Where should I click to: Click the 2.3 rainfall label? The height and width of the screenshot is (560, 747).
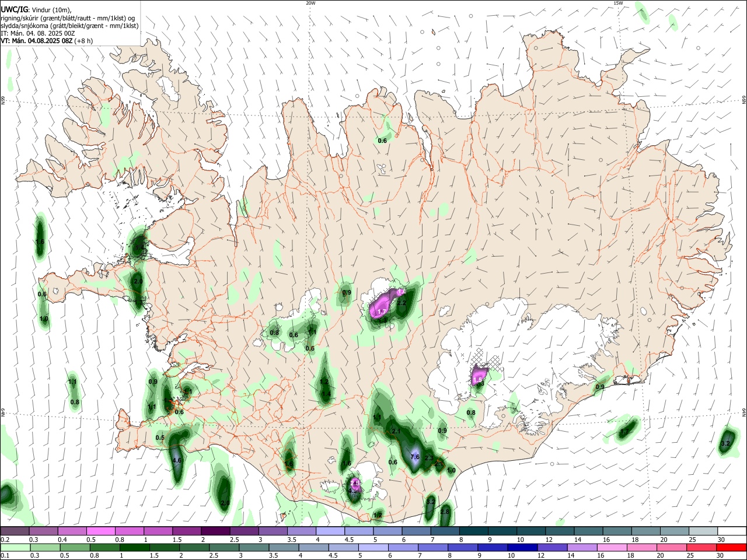[429, 458]
